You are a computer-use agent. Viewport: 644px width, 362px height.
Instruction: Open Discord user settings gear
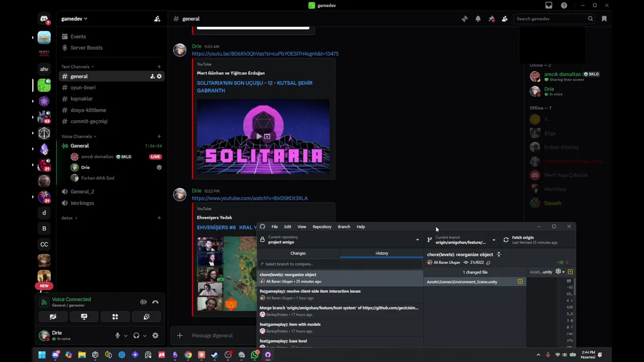pyautogui.click(x=155, y=336)
